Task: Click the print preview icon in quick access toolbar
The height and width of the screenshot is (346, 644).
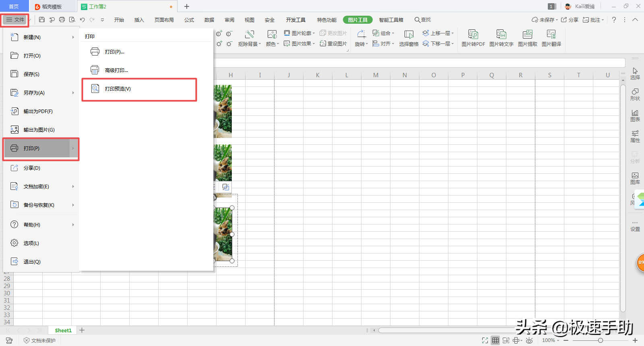Action: click(72, 20)
